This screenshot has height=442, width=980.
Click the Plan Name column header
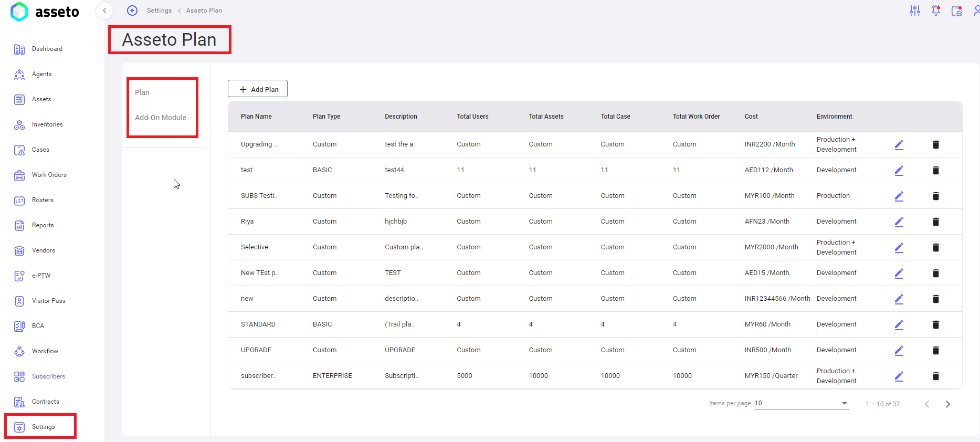pos(256,117)
